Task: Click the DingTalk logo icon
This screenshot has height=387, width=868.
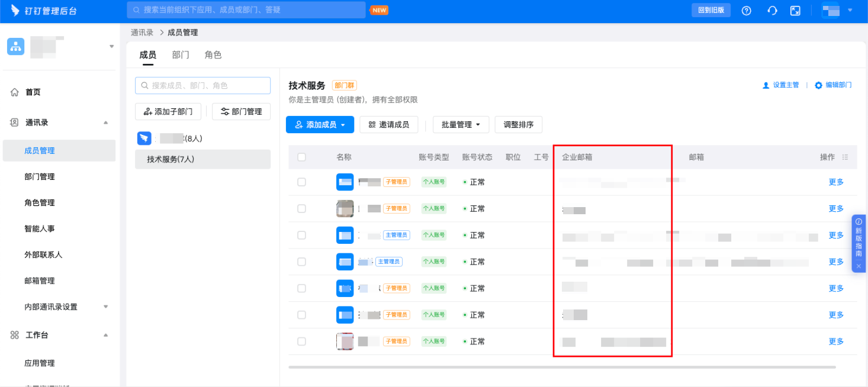Action: coord(15,11)
